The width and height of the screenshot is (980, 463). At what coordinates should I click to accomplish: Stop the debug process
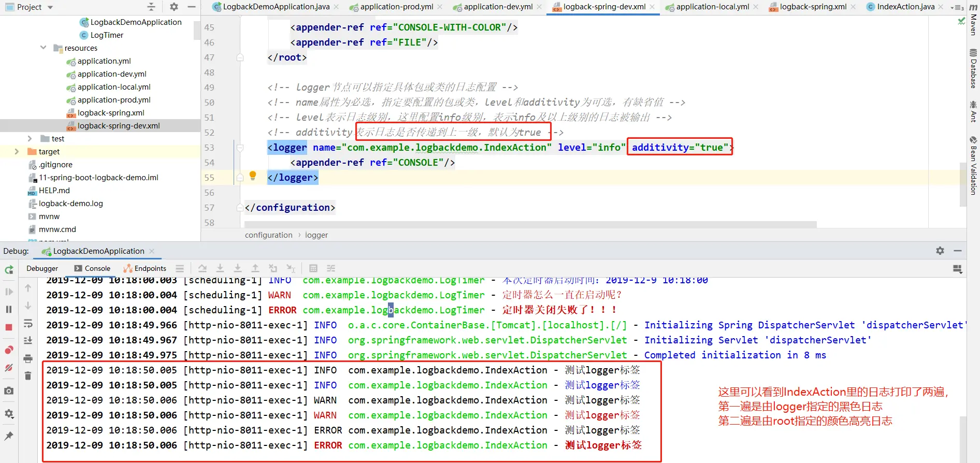(x=9, y=327)
